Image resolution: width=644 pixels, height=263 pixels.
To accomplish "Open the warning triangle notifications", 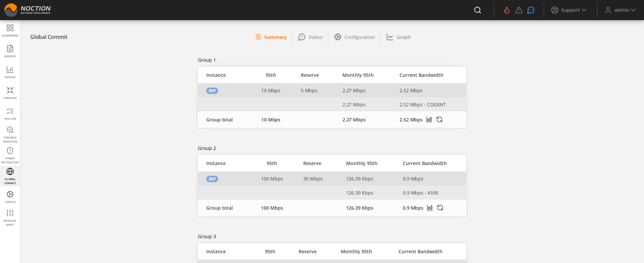I will pyautogui.click(x=519, y=10).
